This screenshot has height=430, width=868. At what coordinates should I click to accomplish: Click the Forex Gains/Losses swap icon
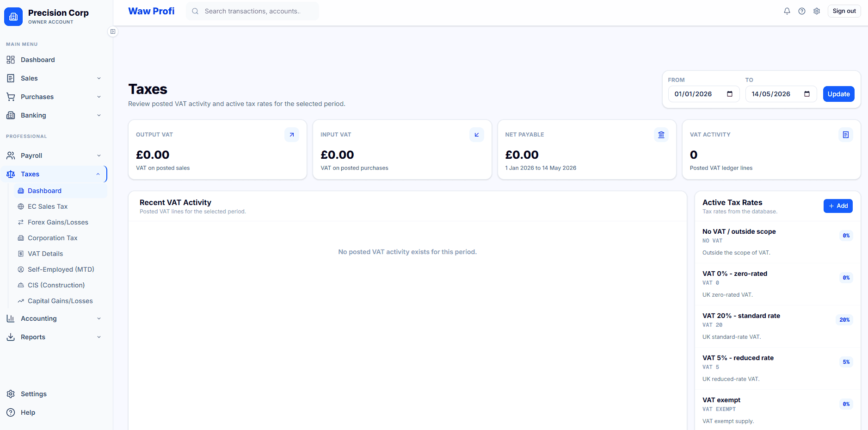[21, 222]
